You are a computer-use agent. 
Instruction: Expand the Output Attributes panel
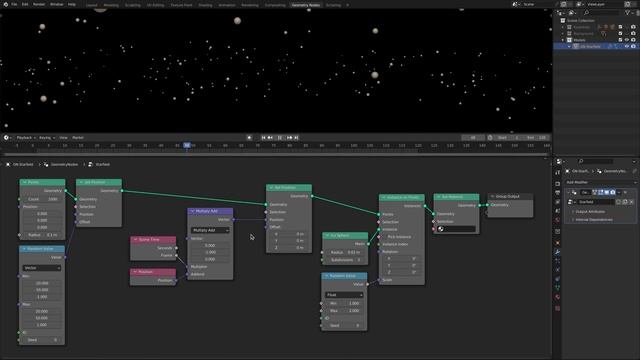coord(590,211)
